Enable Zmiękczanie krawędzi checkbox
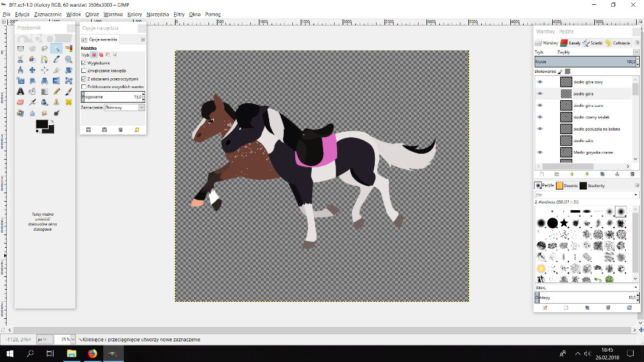 point(84,70)
